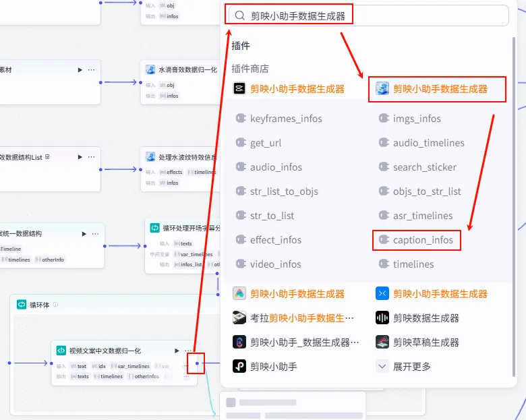Viewport: 526px width, 420px height.
Task: Select the str_list_to_objs tool
Action: (277, 191)
